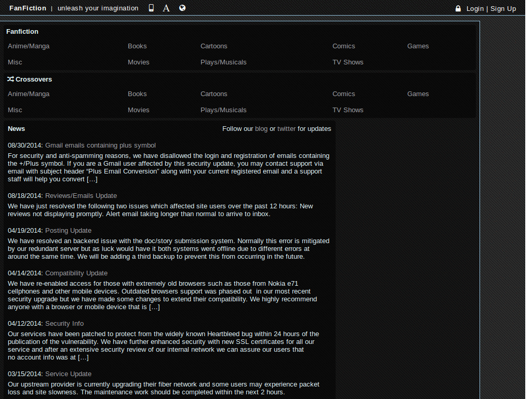This screenshot has height=399, width=532.
Task: Click the Crossovers shuffle icon
Action: [10, 79]
